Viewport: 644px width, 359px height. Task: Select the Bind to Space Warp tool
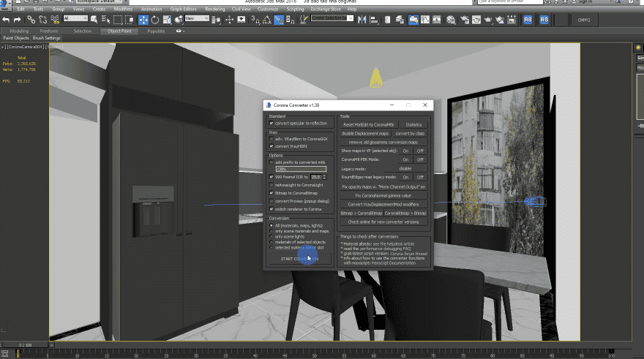55,20
